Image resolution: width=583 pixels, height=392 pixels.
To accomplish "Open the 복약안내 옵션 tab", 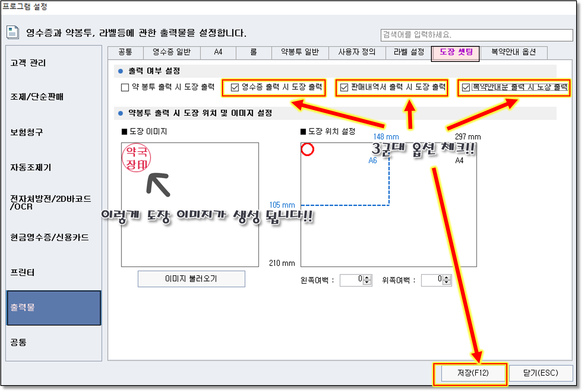I will point(513,52).
